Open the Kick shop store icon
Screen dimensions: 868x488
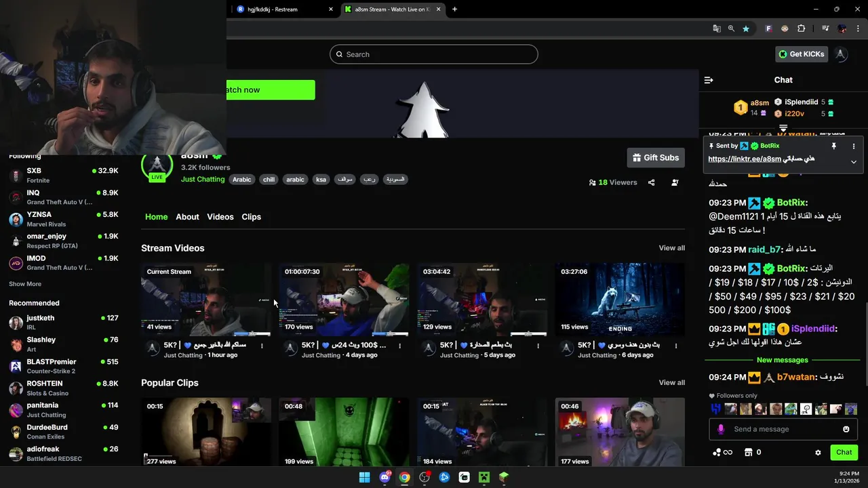(x=749, y=452)
